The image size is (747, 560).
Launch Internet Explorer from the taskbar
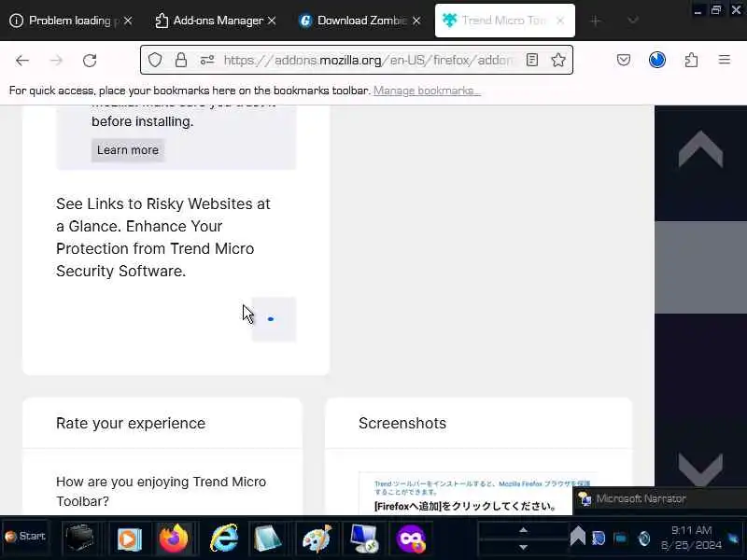[x=224, y=539]
